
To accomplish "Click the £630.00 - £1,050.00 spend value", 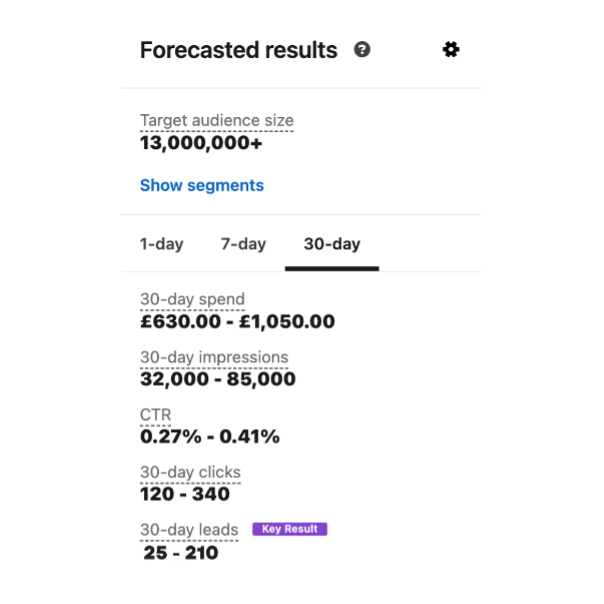I will (x=237, y=321).
